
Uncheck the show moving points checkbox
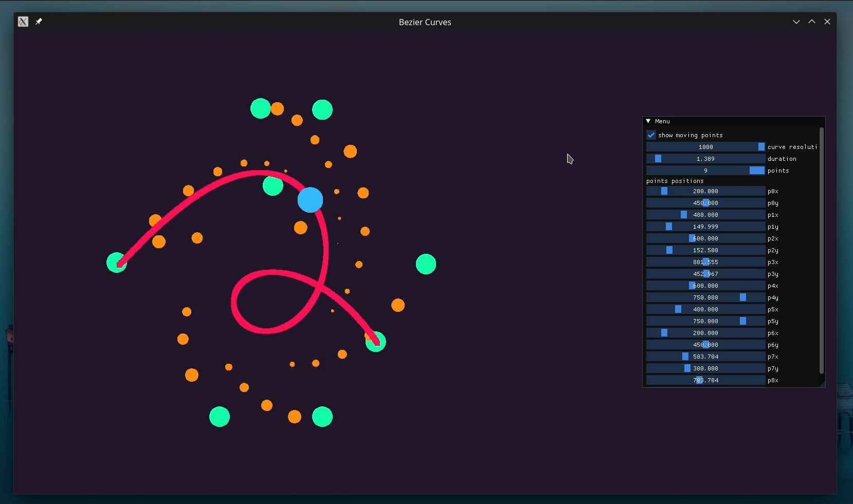click(x=651, y=135)
